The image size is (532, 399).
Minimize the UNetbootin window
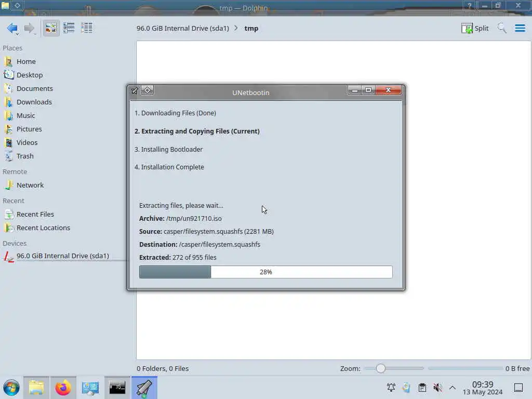[x=354, y=90]
